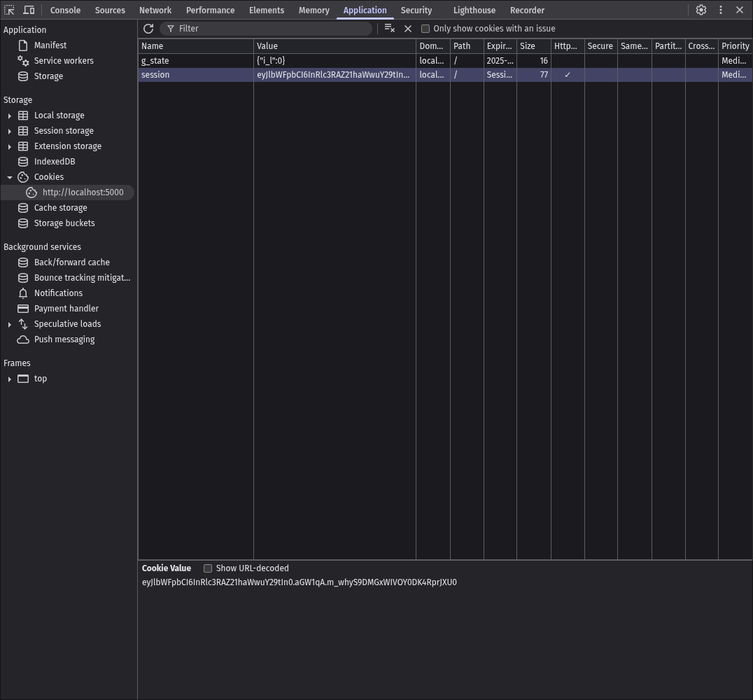Sort cookies by Name column header

click(x=196, y=46)
